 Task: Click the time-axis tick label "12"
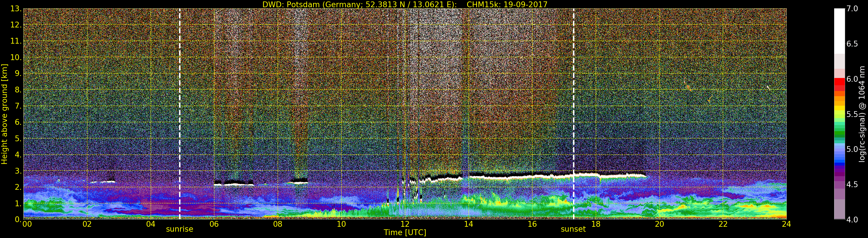pyautogui.click(x=405, y=224)
